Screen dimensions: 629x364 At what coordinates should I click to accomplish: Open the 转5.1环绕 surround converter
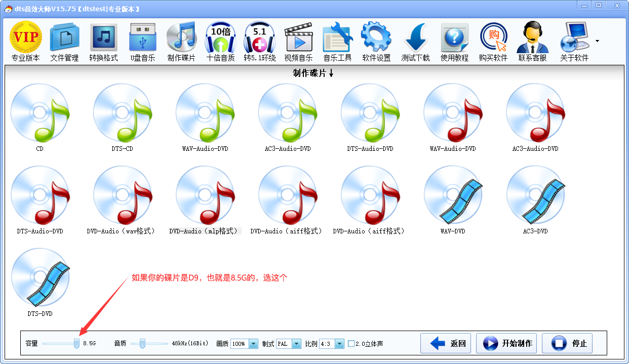(259, 41)
